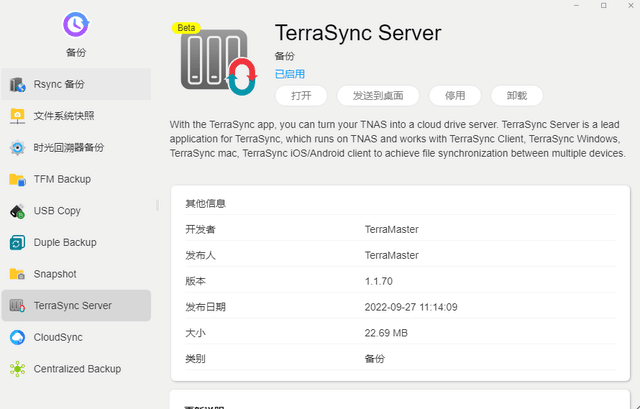Click the TerraSync description paragraph
This screenshot has width=640, height=409.
tap(397, 139)
